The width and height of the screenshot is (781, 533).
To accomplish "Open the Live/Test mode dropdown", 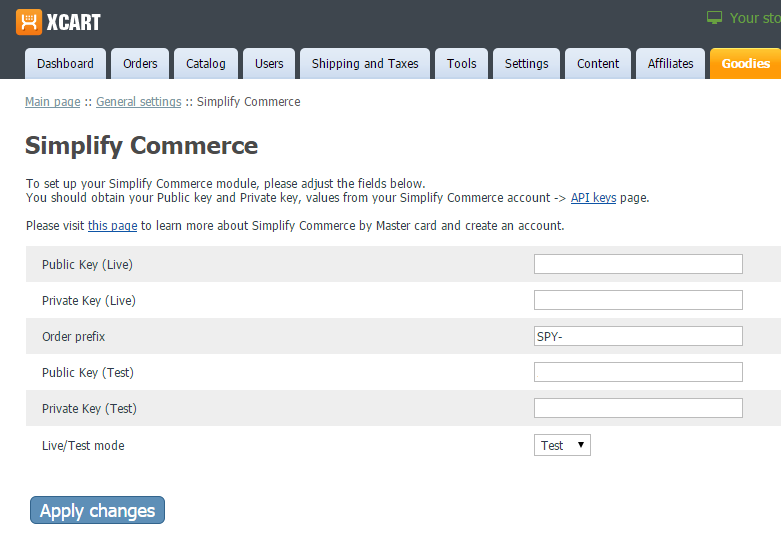I will coord(562,445).
